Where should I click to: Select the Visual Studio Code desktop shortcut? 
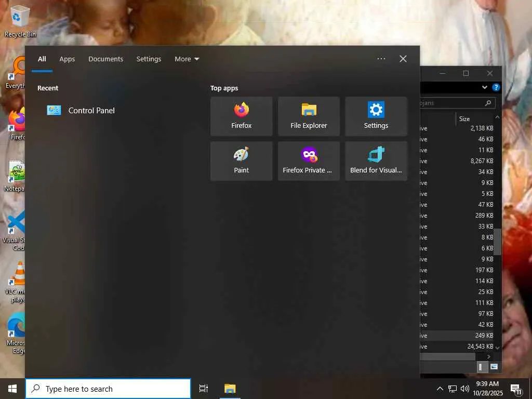click(14, 231)
